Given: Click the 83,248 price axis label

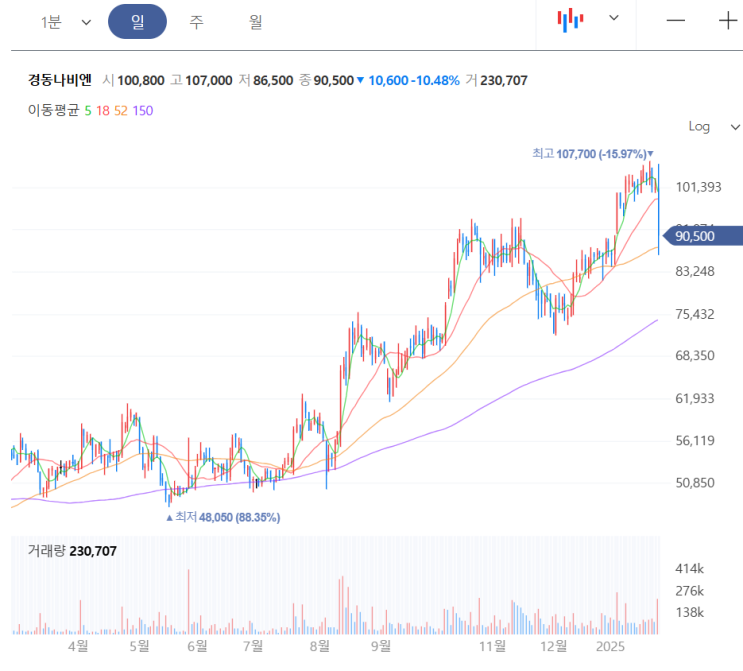Looking at the screenshot, I should [695, 272].
